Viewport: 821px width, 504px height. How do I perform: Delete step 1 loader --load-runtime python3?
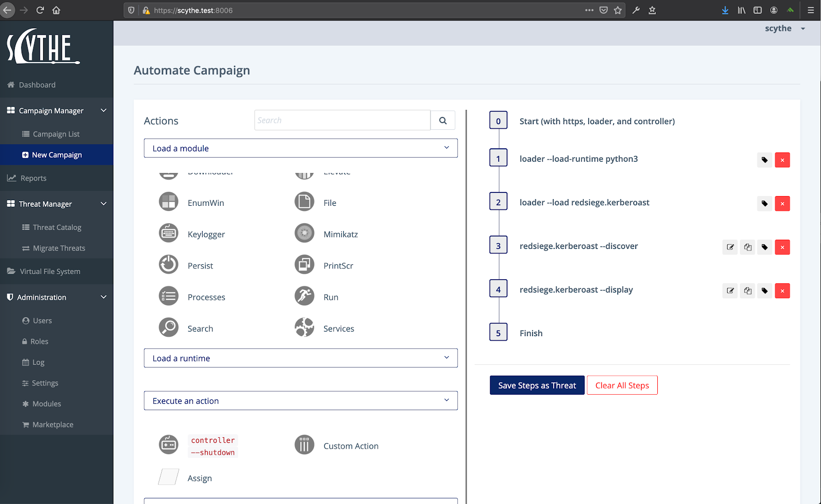(783, 160)
